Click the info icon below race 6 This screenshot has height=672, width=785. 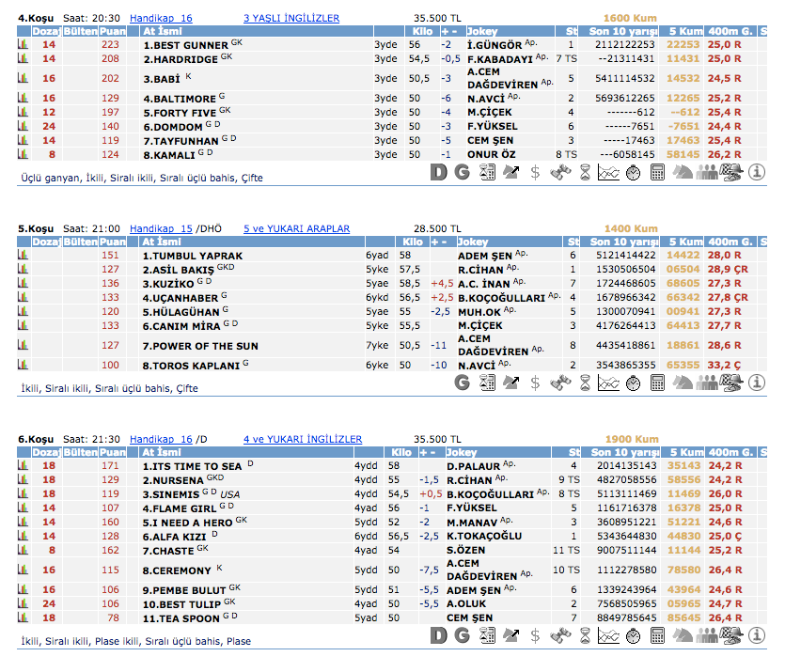point(757,636)
